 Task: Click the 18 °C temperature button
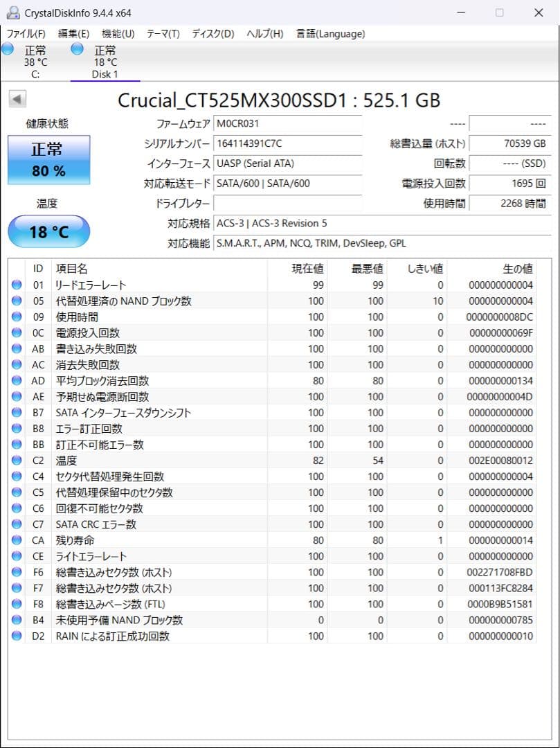click(x=48, y=231)
